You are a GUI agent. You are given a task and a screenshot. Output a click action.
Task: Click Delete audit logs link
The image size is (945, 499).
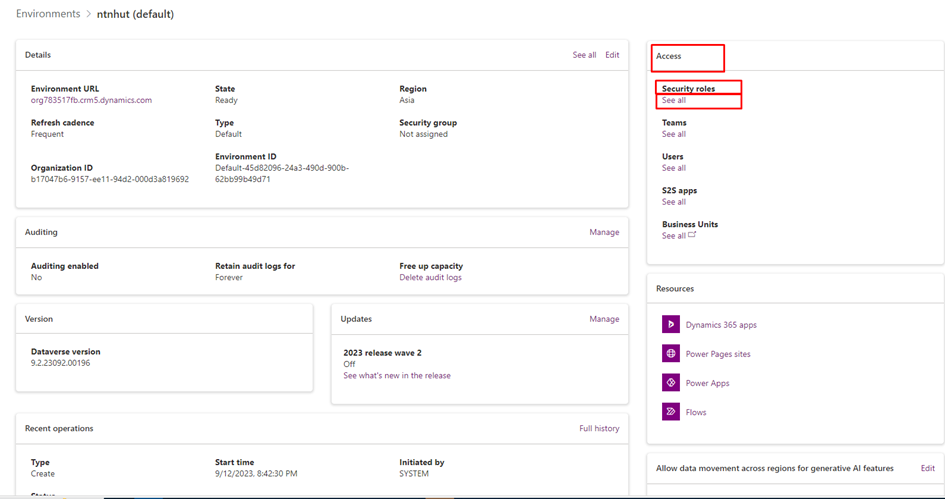430,277
